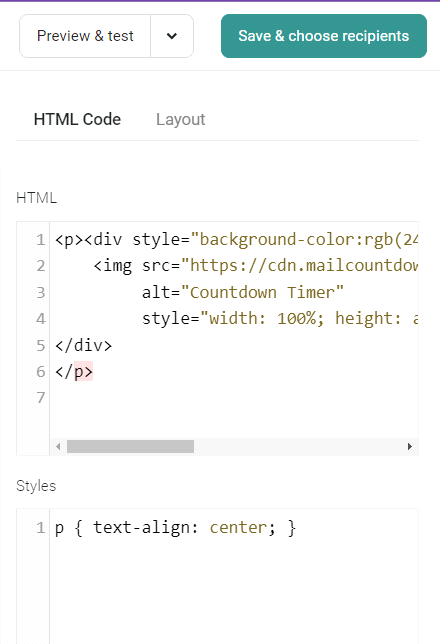Switch to the HTML Code tab
Image resolution: width=440 pixels, height=644 pixels.
[77, 120]
